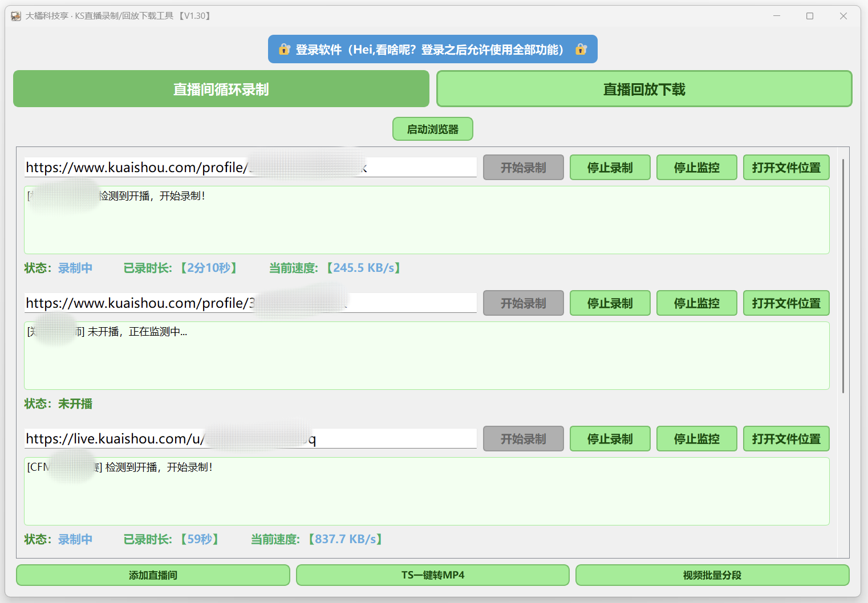Click the third stream log box
868x603 pixels.
point(427,491)
